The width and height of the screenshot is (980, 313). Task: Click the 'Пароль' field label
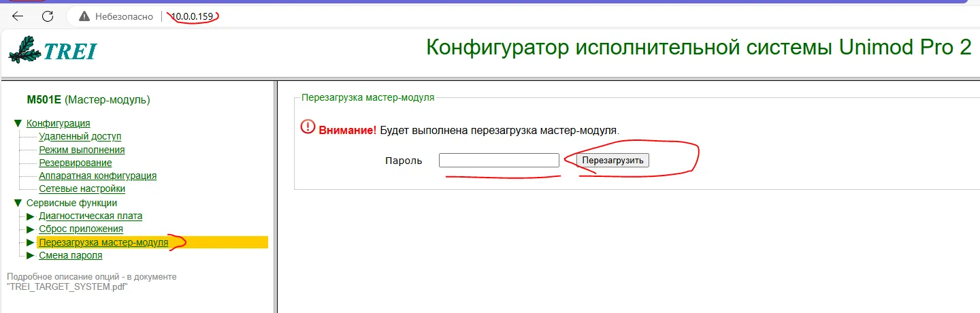click(404, 161)
